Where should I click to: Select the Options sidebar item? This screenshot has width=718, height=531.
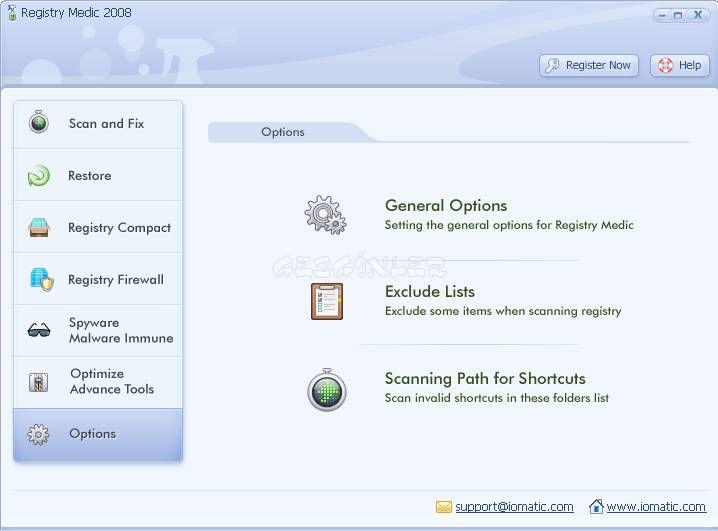[98, 434]
